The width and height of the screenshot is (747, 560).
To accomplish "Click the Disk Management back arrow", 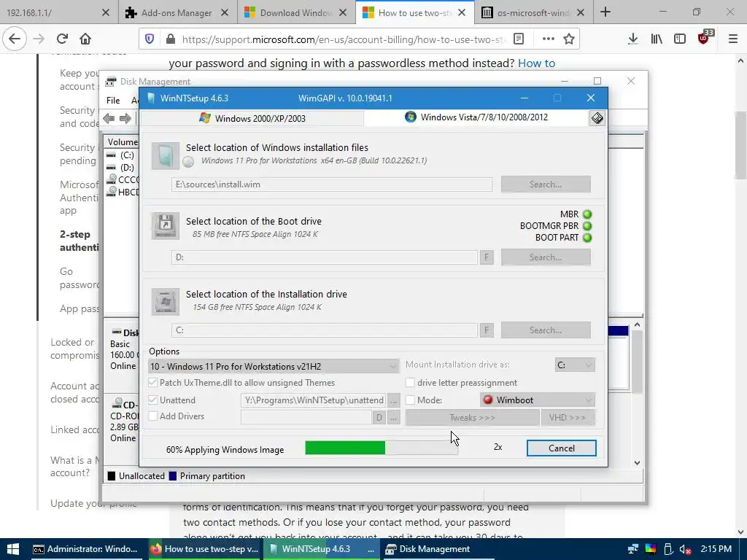I will tap(109, 118).
